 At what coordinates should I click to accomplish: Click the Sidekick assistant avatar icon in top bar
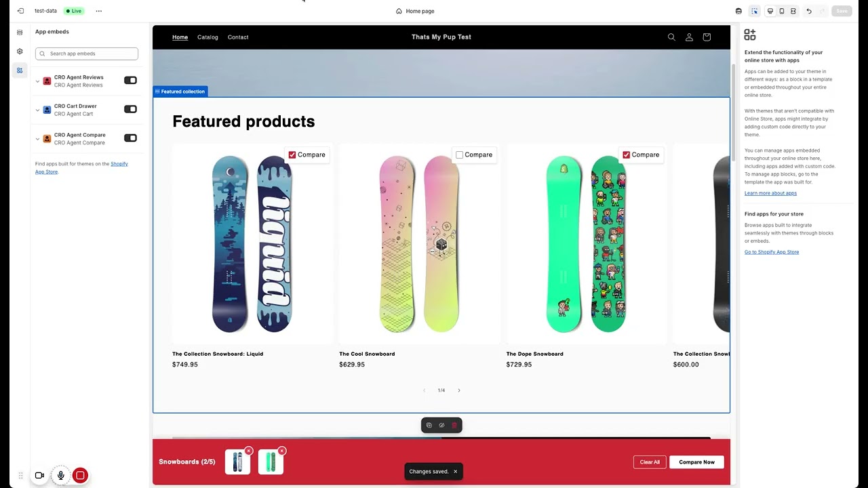pyautogui.click(x=738, y=11)
